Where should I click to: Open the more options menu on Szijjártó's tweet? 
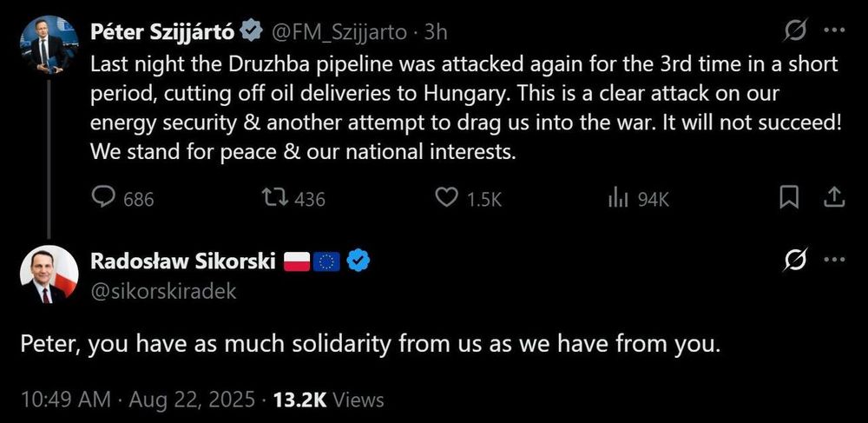tap(834, 31)
